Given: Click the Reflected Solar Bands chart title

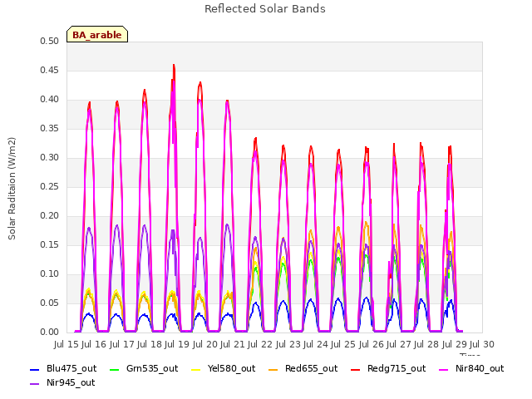Looking at the screenshot, I should [265, 9].
